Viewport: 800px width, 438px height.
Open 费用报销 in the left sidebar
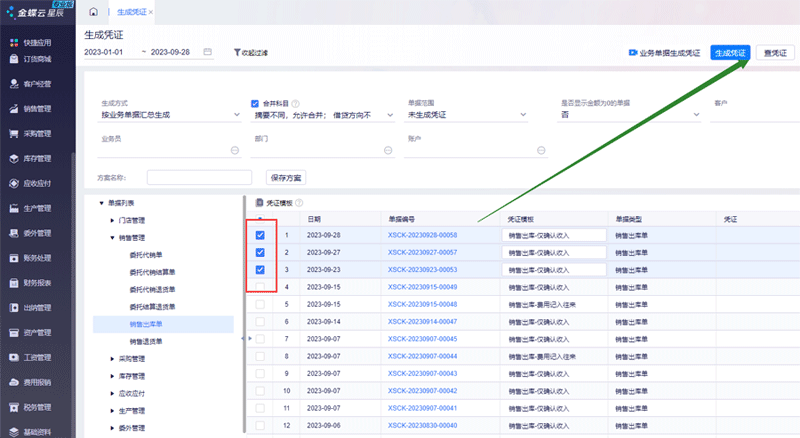click(31, 382)
